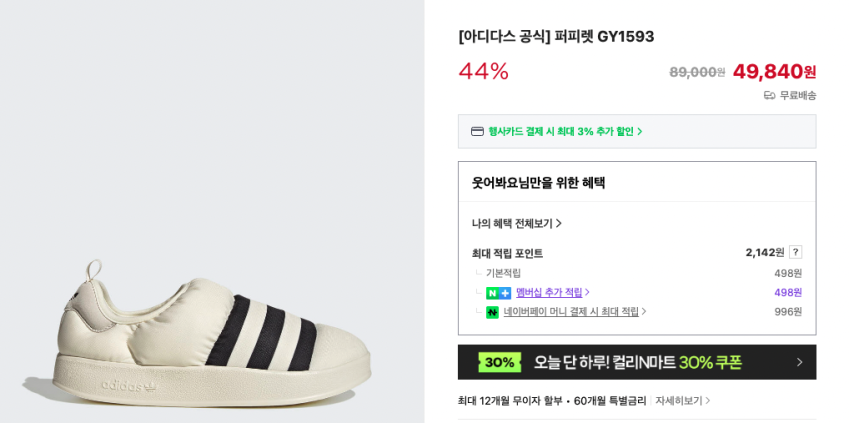Open 행사카드 결제 추가 할인 details
The height and width of the screenshot is (423, 849).
(565, 131)
